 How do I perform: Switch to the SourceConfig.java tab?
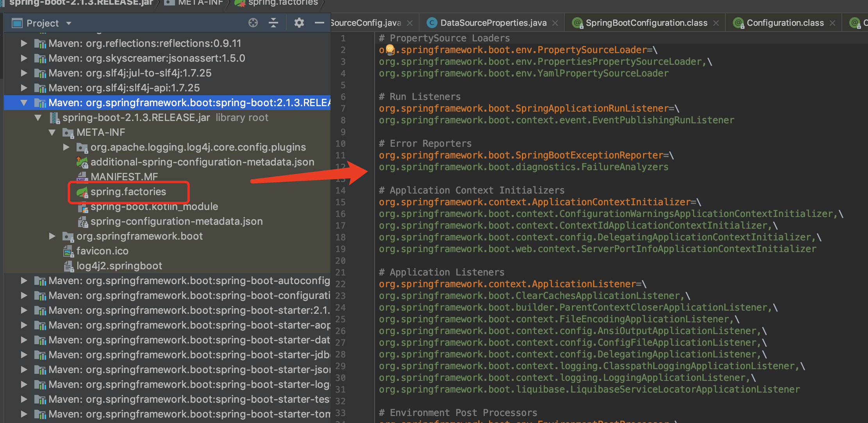[x=366, y=23]
